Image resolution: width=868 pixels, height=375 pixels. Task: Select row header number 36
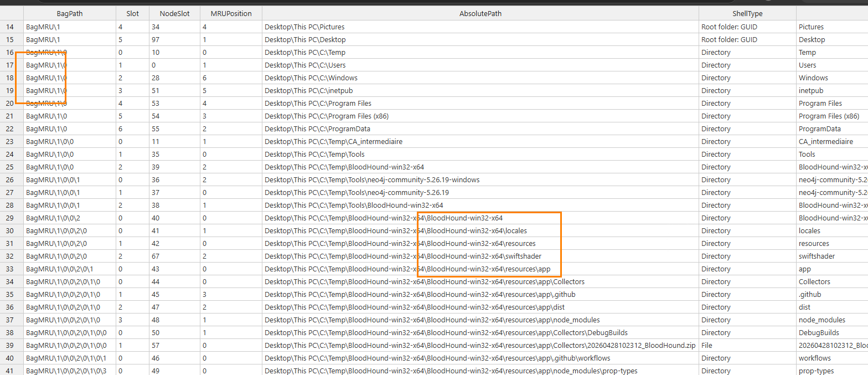click(x=12, y=307)
